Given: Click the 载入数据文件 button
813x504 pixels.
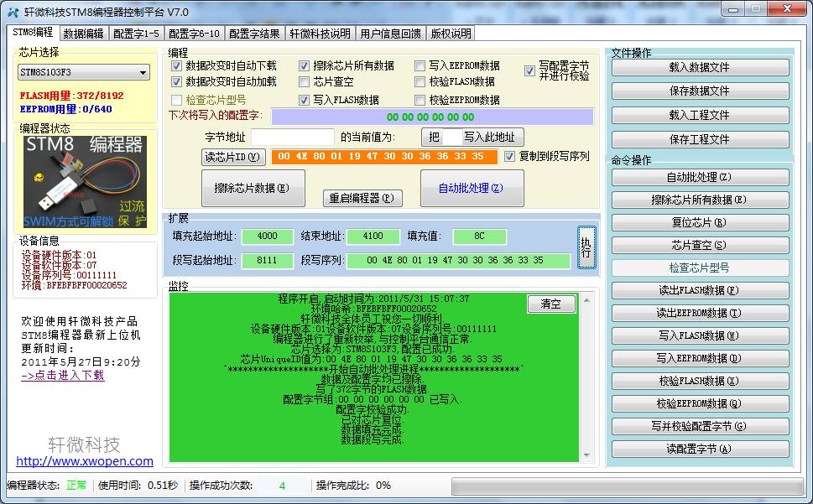Looking at the screenshot, I should click(700, 67).
